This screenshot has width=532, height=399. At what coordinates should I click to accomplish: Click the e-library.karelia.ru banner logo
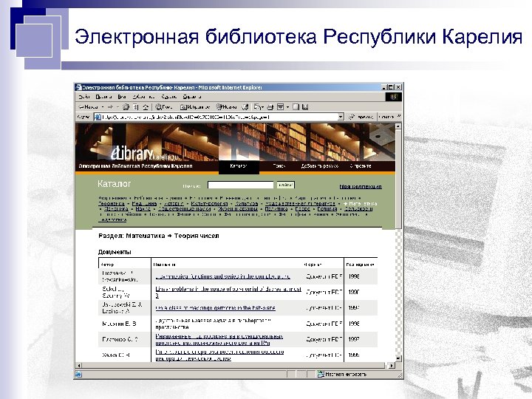(145, 154)
